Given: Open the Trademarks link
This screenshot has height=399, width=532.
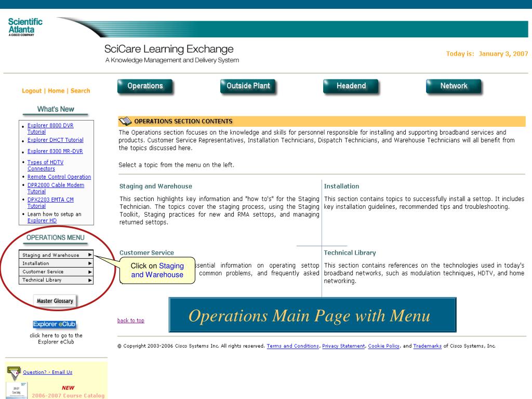Looking at the screenshot, I should (x=427, y=346).
